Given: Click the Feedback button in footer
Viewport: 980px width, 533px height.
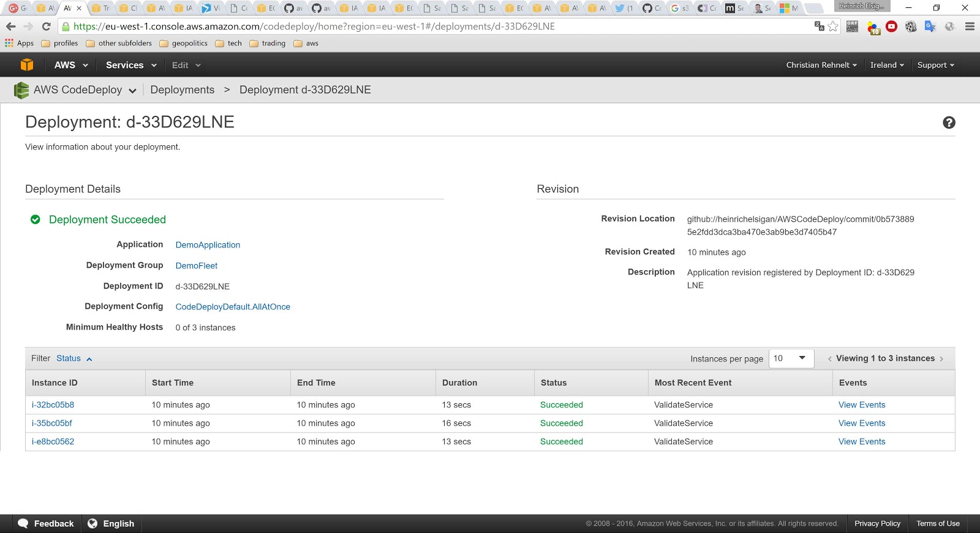Looking at the screenshot, I should coord(46,524).
